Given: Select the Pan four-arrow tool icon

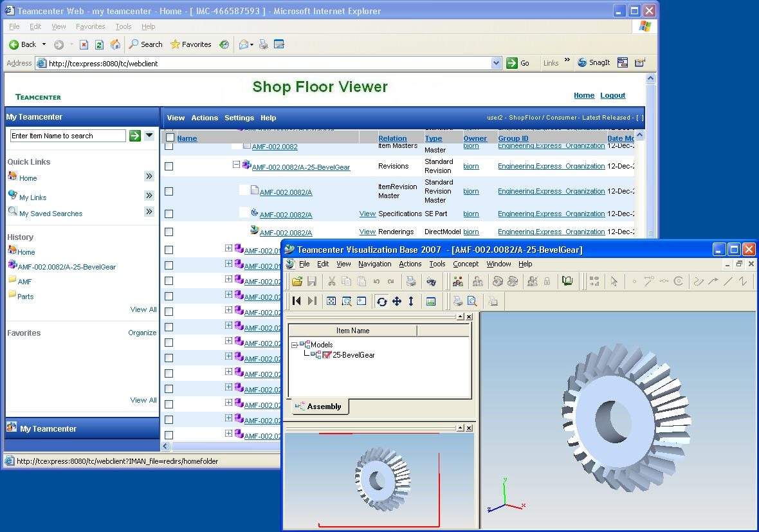Looking at the screenshot, I should (x=397, y=301).
